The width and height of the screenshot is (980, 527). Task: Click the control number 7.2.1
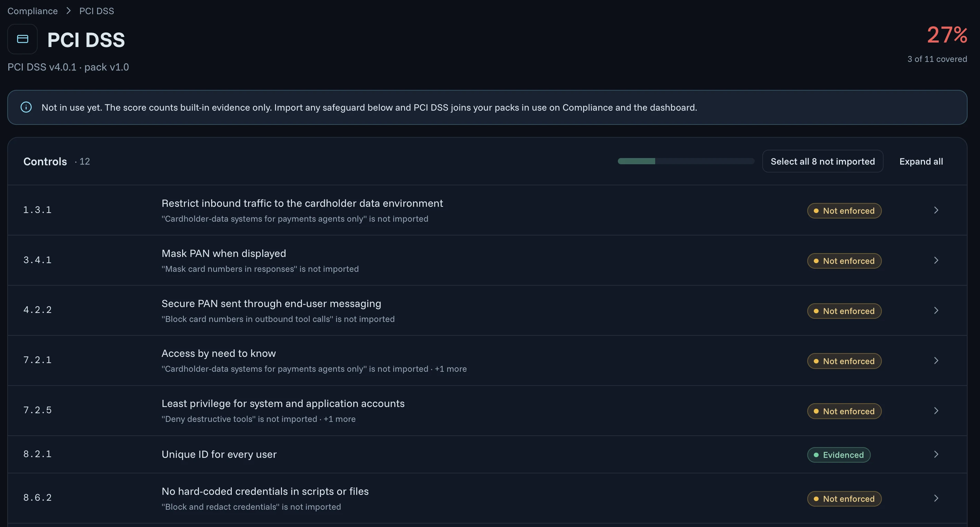[x=37, y=360]
